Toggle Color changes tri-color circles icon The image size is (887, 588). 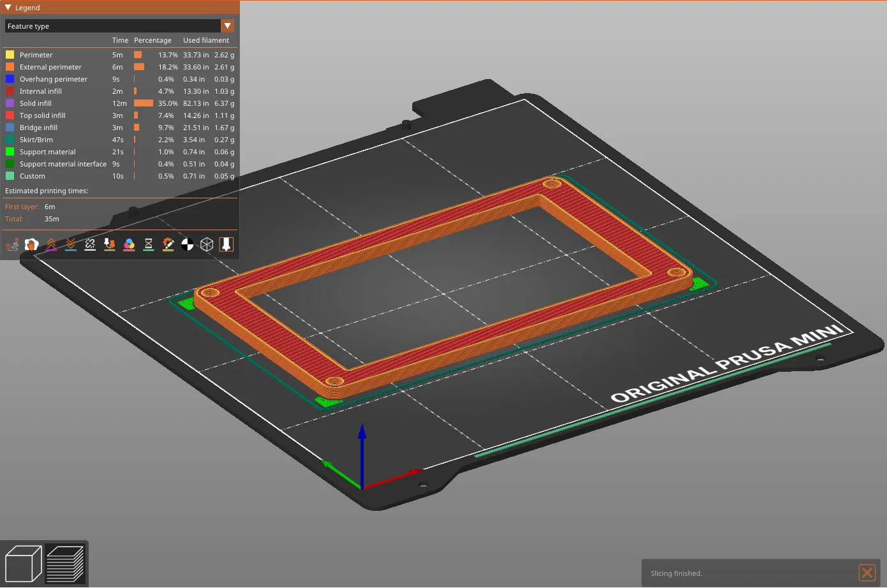point(129,245)
